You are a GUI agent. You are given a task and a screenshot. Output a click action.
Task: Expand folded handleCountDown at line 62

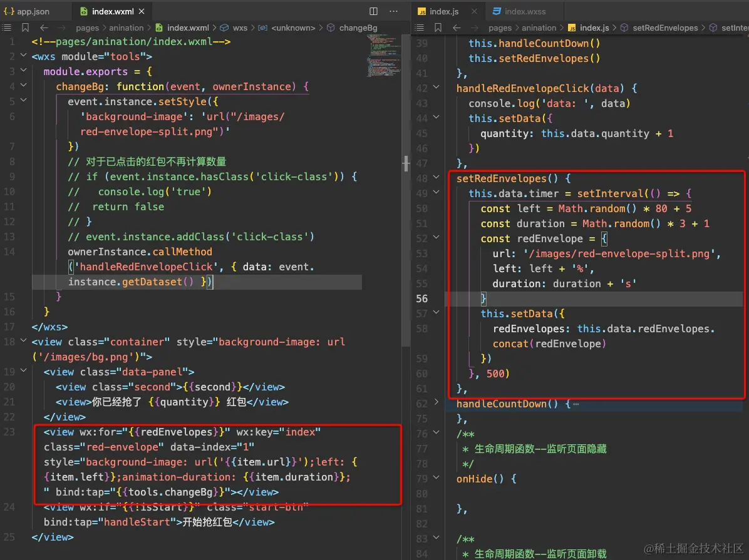[436, 402]
